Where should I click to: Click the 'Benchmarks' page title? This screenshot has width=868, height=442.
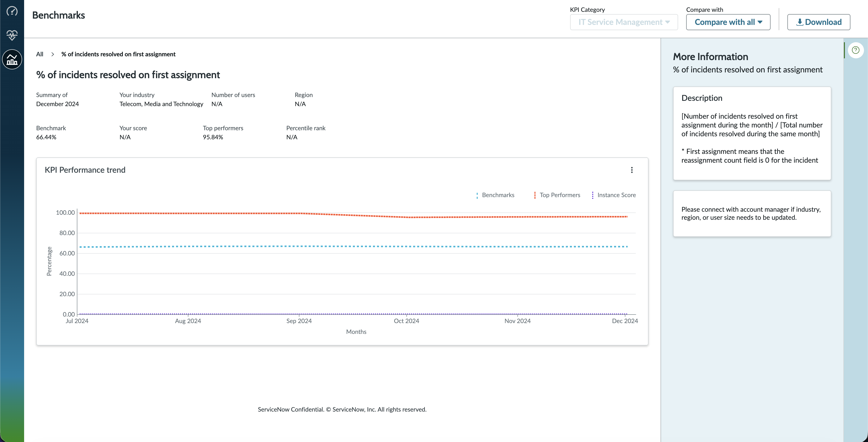pos(59,15)
